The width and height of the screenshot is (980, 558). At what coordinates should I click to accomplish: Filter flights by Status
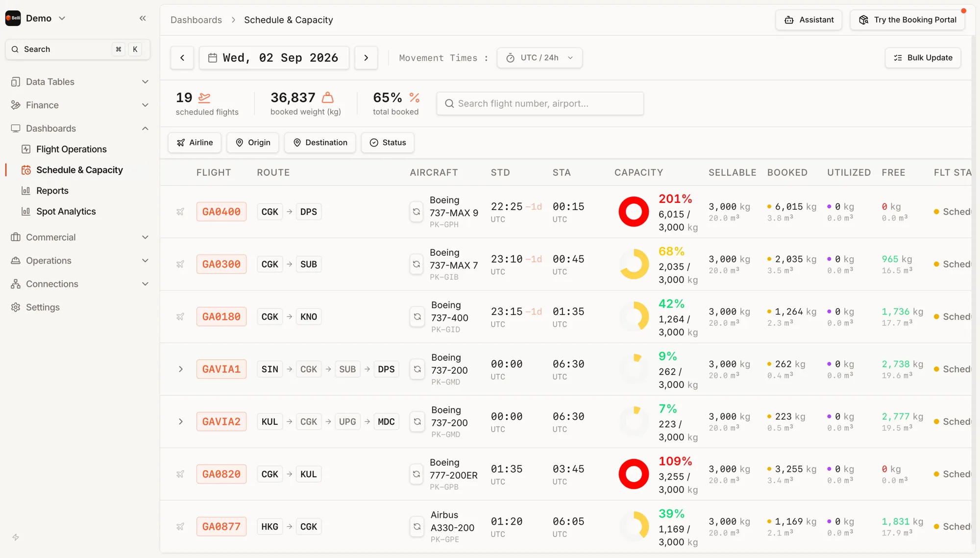point(388,143)
